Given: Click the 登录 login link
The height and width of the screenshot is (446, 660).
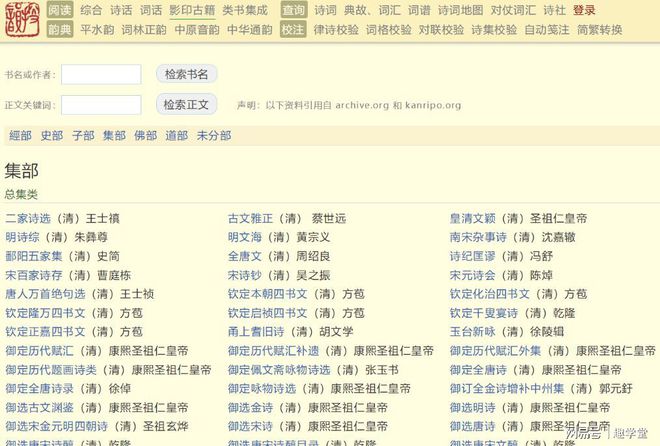Looking at the screenshot, I should 584,10.
